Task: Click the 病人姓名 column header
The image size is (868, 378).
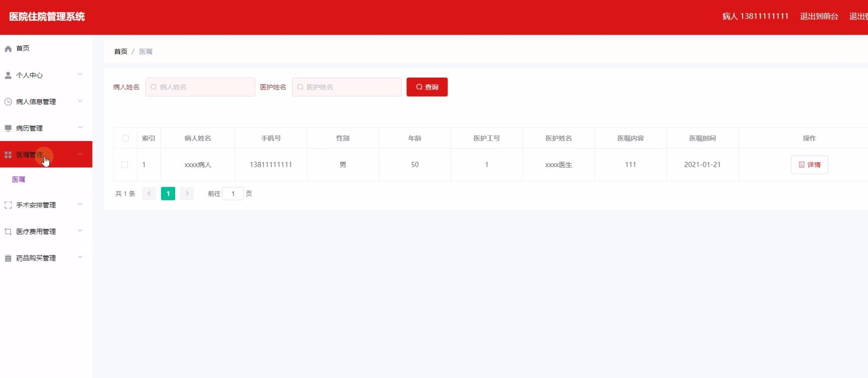Action: pyautogui.click(x=198, y=138)
